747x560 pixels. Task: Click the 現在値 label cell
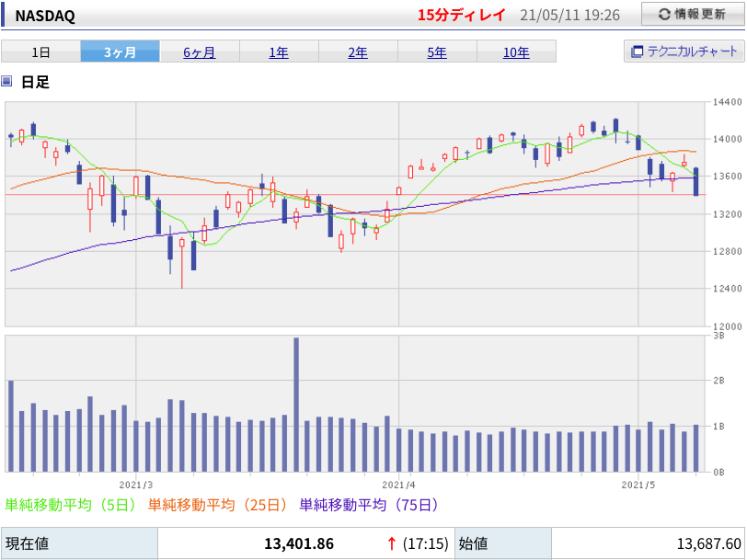(79, 543)
